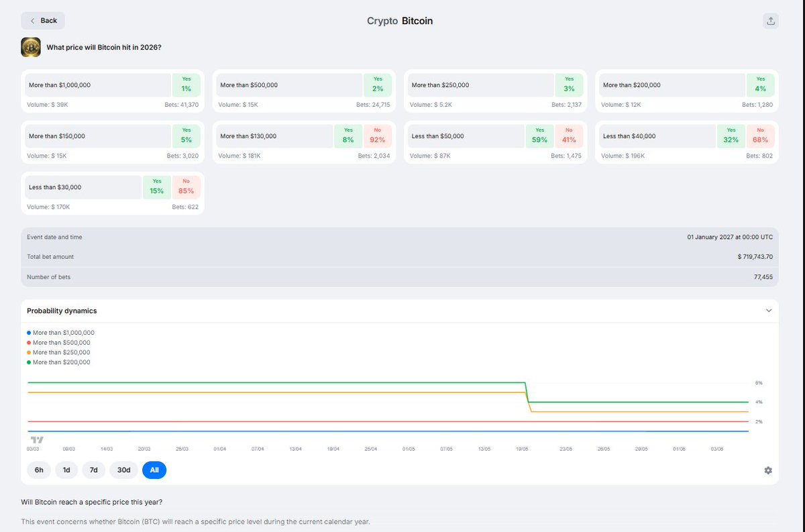805x532 pixels.
Task: Click the Less than $50,000 outcome label
Action: coord(438,136)
